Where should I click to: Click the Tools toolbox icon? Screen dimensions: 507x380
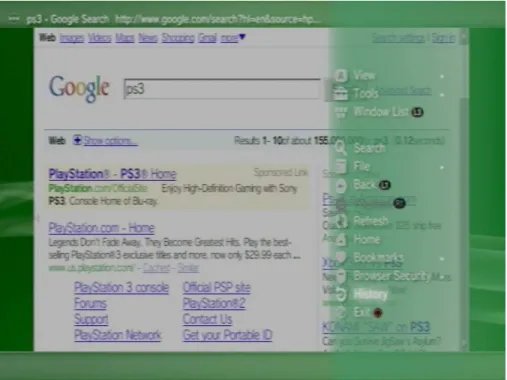[340, 93]
